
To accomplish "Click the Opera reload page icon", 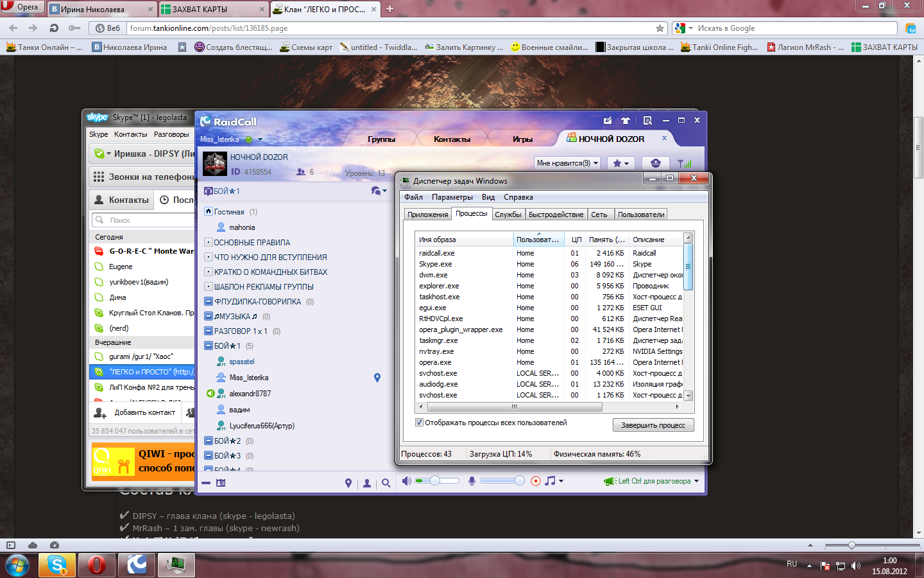I will (54, 28).
